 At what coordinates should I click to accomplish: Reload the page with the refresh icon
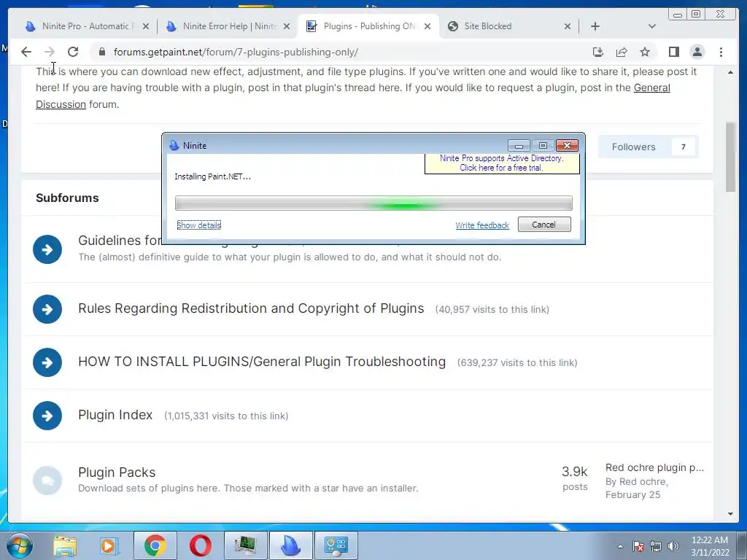tap(73, 52)
